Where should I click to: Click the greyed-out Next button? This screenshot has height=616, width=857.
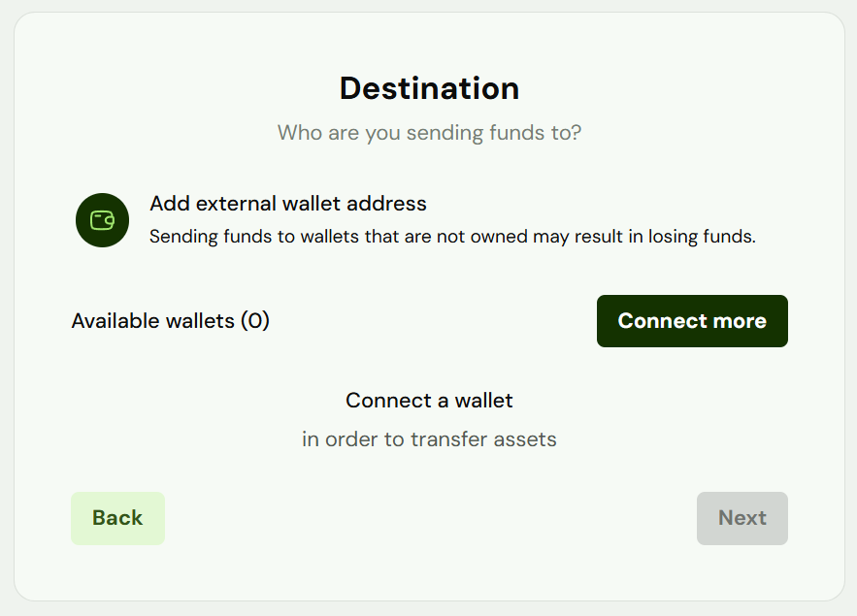point(742,518)
